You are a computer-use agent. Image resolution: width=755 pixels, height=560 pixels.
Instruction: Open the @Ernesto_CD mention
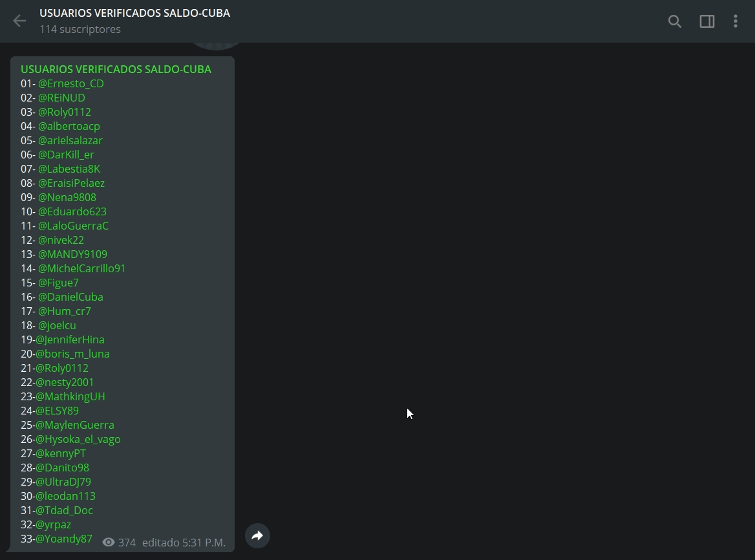click(71, 83)
